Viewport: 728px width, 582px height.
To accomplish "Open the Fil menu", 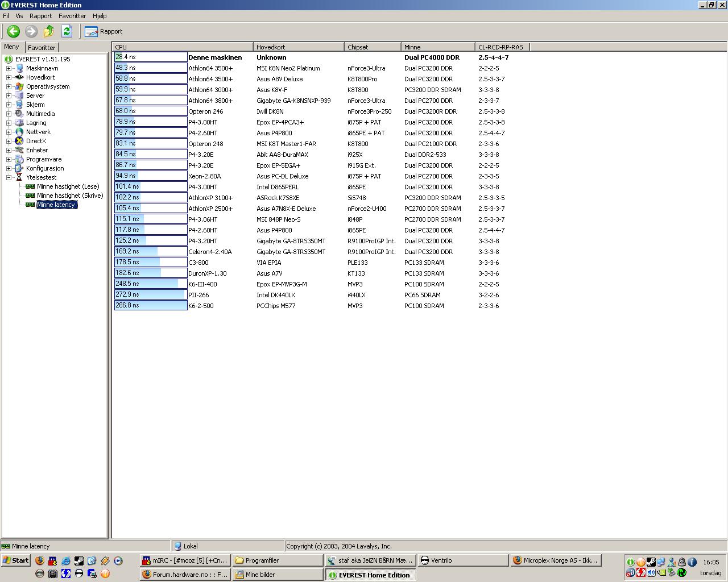I will pyautogui.click(x=6, y=16).
